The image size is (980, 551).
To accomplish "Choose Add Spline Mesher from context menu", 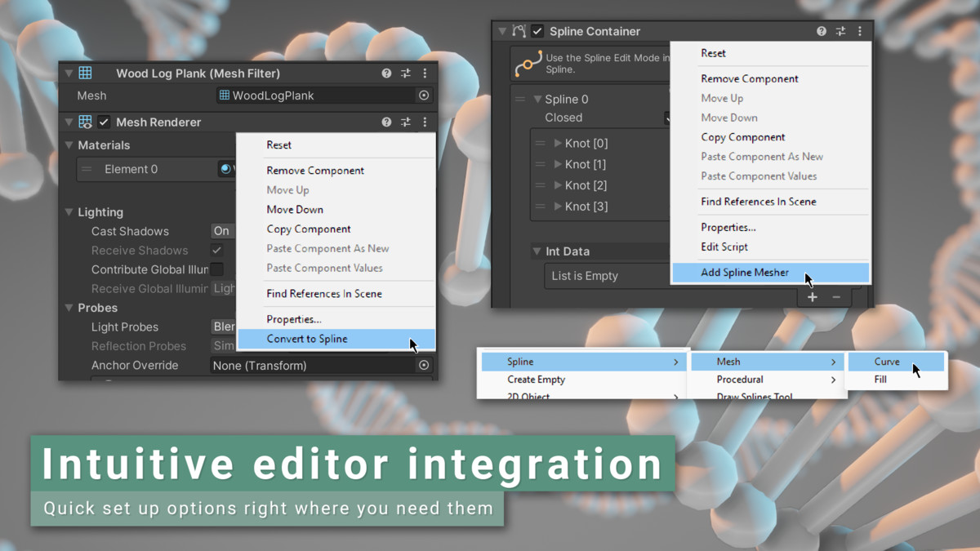I will click(745, 273).
